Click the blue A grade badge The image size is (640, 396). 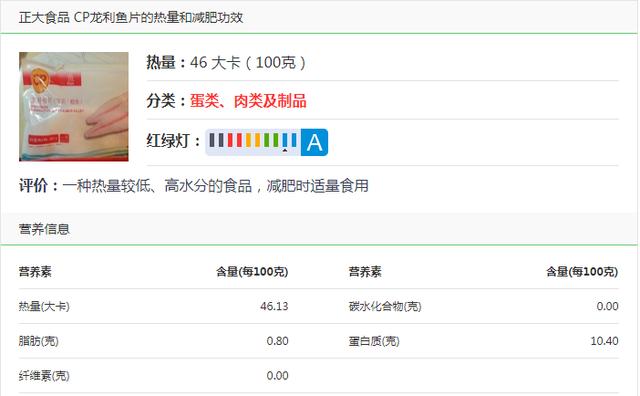314,142
